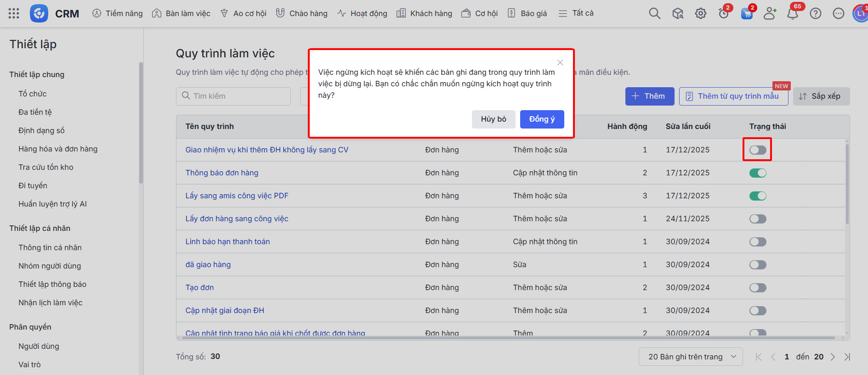This screenshot has height=375, width=868.
Task: Open the notifications bell icon
Action: click(x=792, y=13)
